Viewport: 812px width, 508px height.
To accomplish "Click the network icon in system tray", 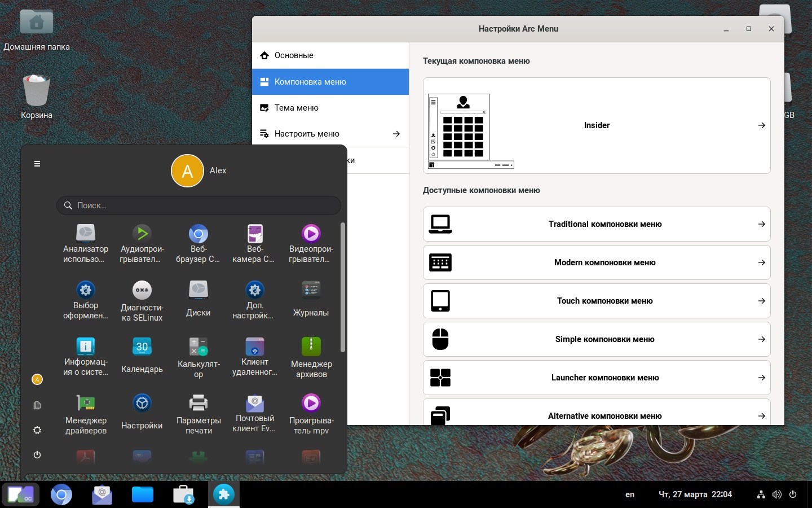I will click(x=761, y=494).
